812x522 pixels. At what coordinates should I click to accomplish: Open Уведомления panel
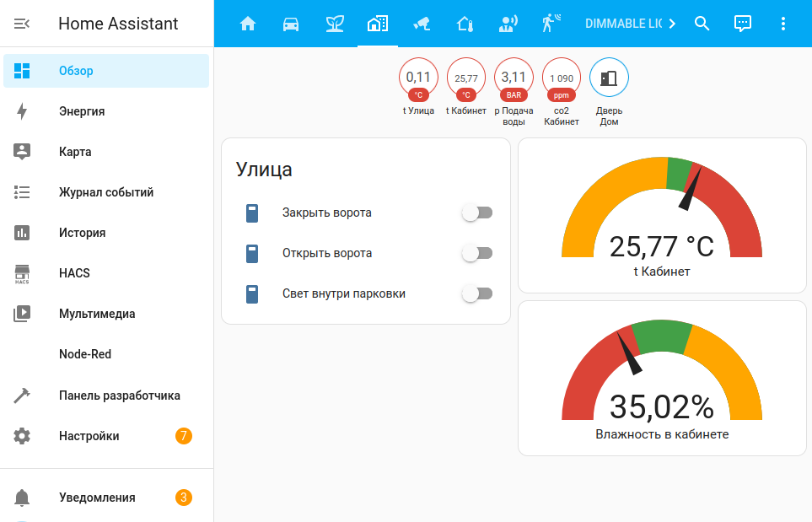click(x=97, y=498)
